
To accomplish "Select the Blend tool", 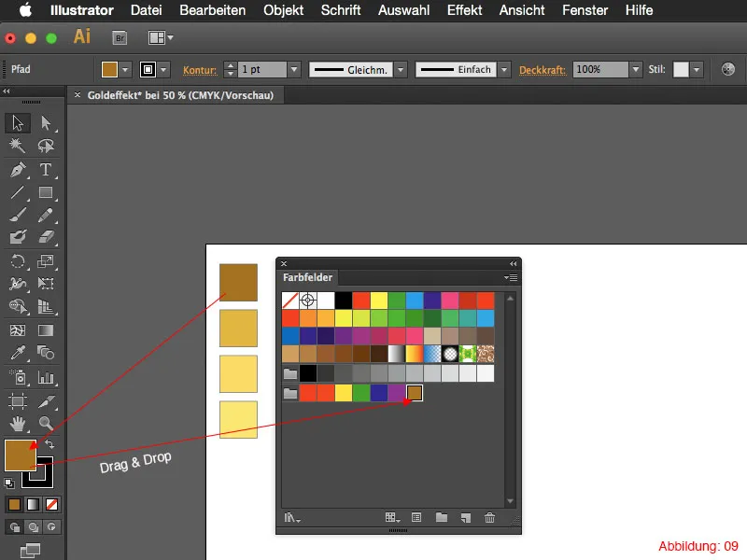I will pos(46,353).
